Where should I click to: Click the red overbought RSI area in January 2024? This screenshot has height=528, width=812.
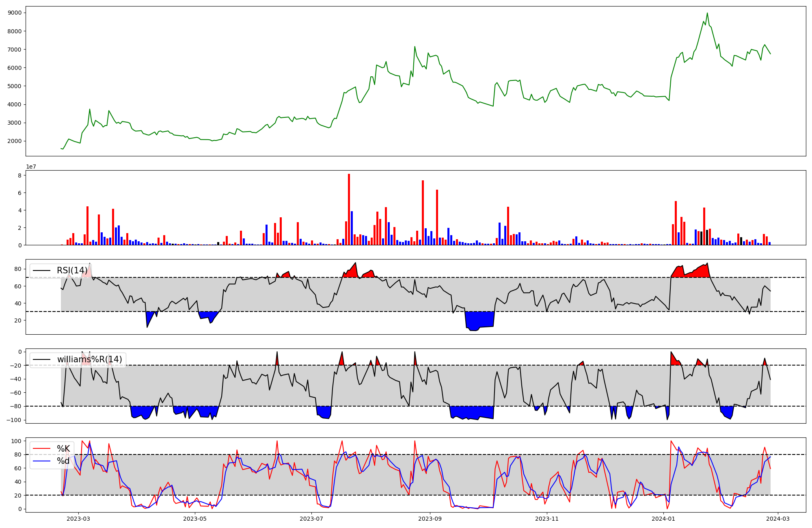(700, 272)
